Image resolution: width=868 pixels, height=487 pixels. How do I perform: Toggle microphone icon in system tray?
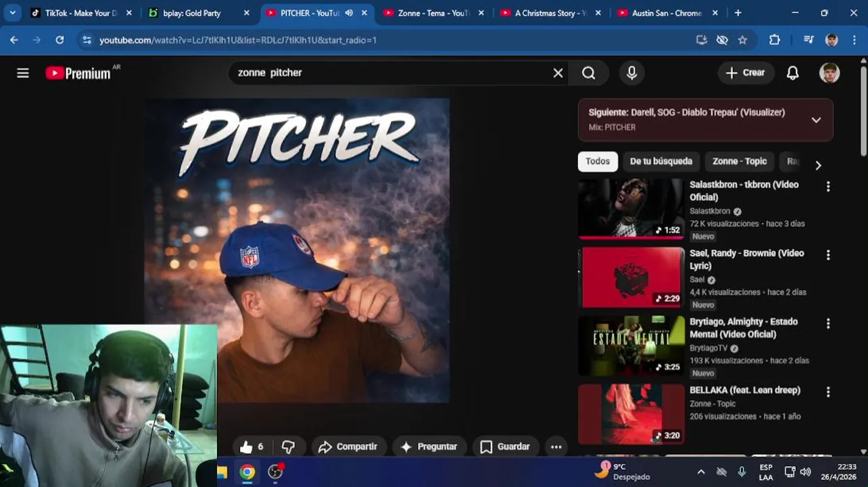pyautogui.click(x=742, y=472)
